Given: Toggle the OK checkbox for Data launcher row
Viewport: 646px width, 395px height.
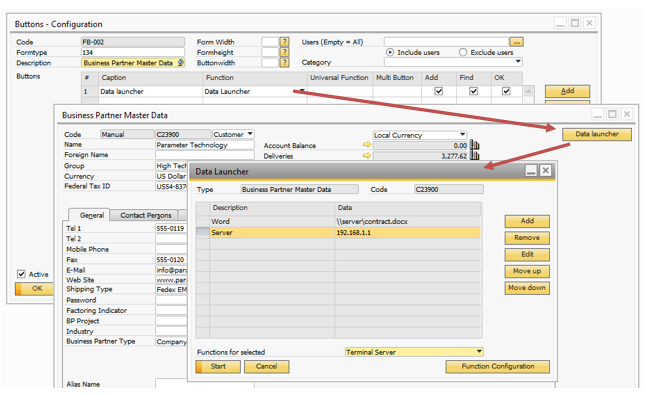Looking at the screenshot, I should coord(506,91).
